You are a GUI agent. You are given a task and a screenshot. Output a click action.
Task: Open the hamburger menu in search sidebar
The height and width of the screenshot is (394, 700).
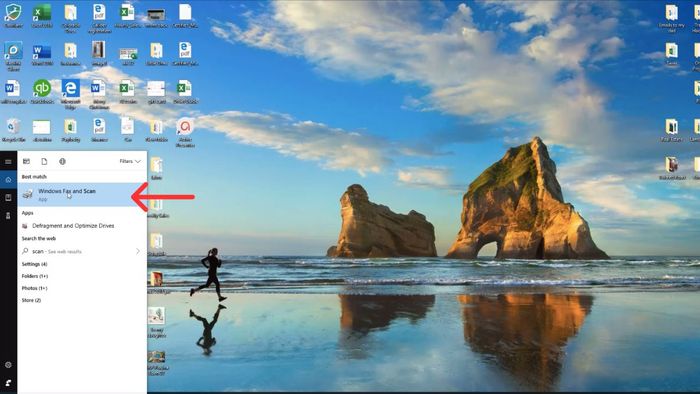(8, 161)
